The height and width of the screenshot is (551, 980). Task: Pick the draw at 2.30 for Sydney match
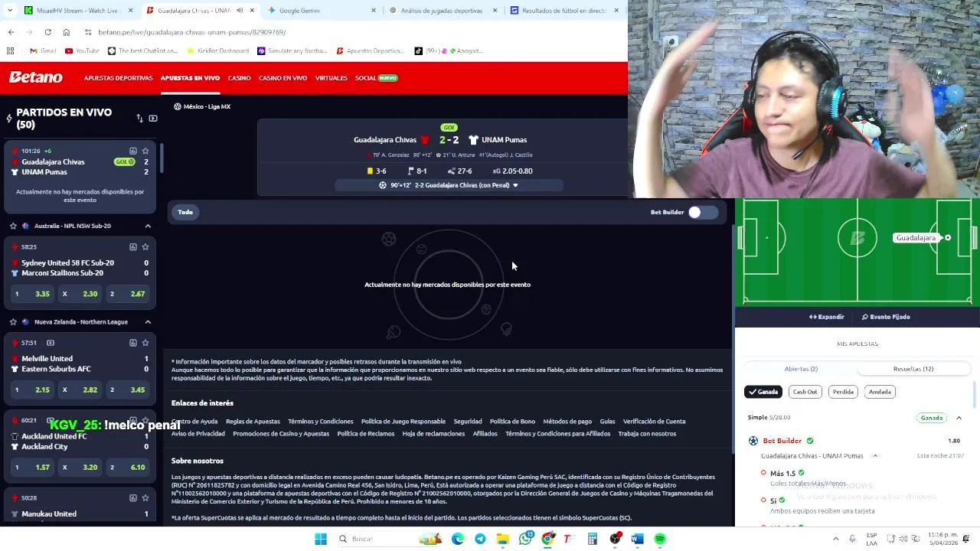(80, 294)
